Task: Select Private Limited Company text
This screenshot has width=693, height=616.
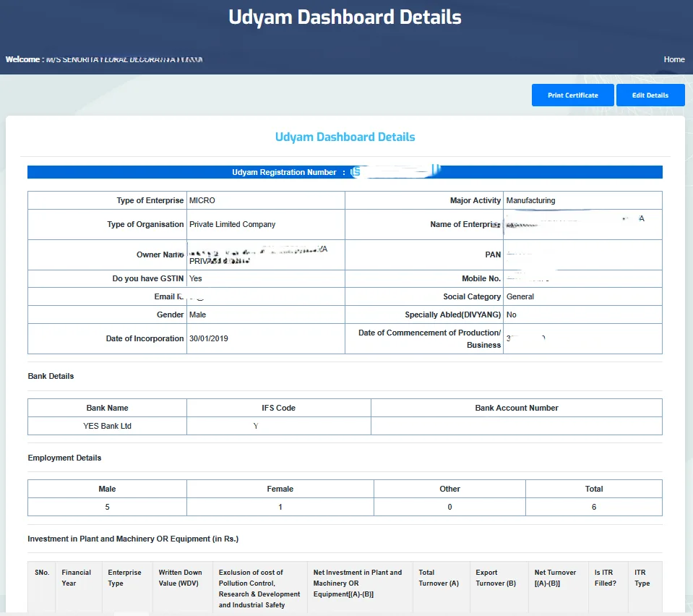Action: (x=232, y=224)
